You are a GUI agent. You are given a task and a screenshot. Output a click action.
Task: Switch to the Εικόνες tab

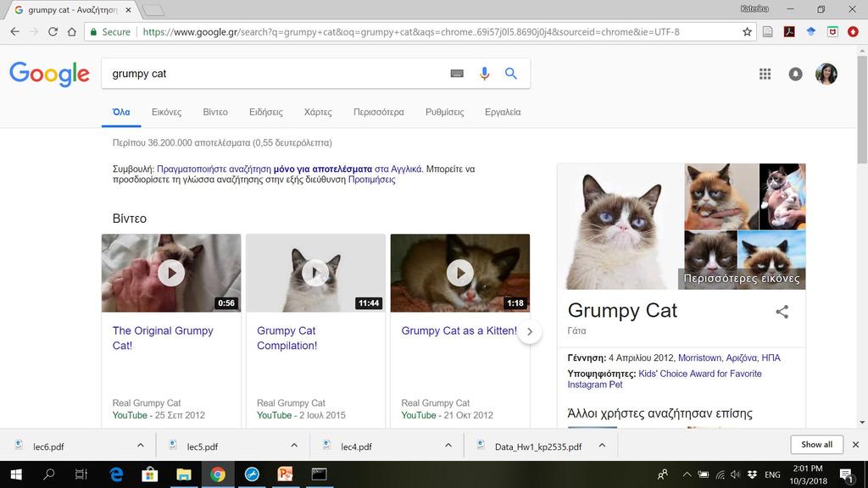(167, 112)
